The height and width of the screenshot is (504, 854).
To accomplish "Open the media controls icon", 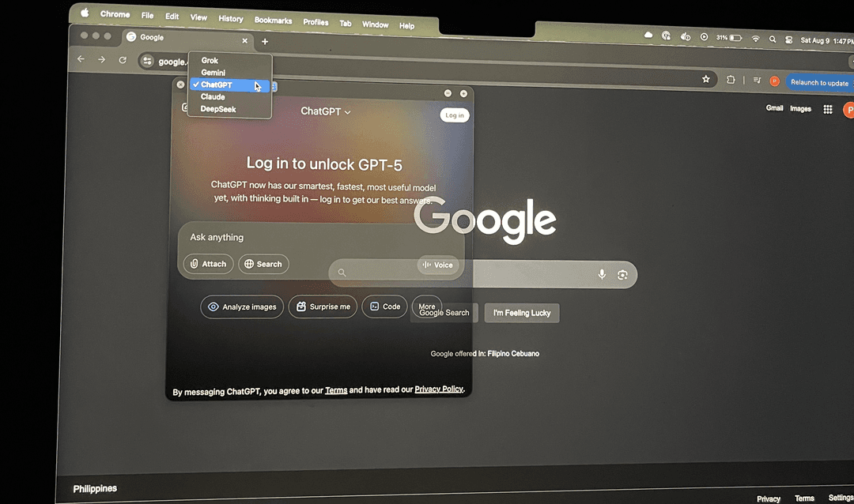I will point(757,80).
